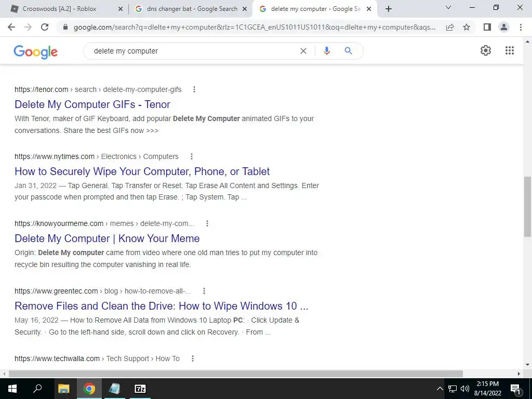Open the Chrome three-dot menu
Viewport: 532px width, 399px height.
[521, 27]
